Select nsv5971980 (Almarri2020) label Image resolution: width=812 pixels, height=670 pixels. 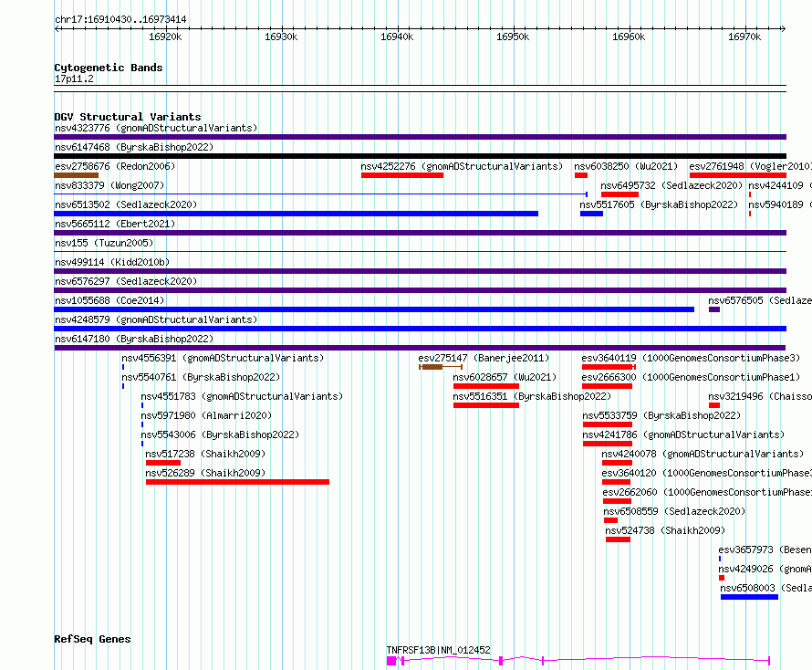tap(206, 415)
